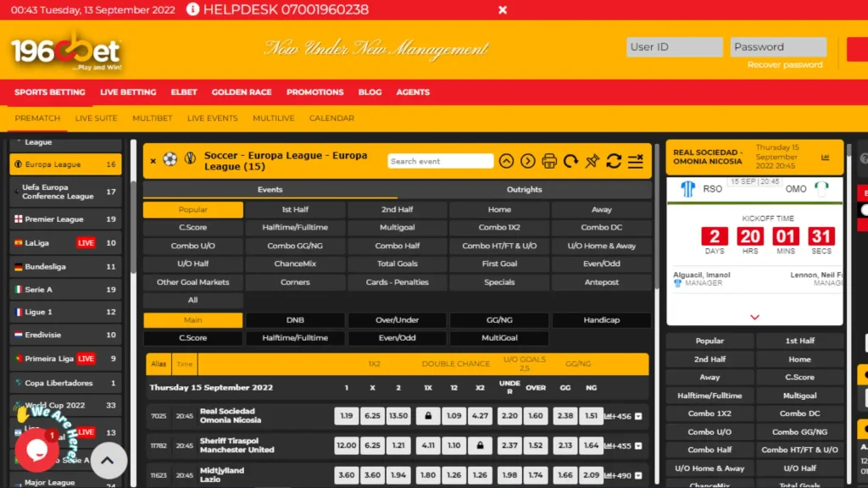Image resolution: width=868 pixels, height=488 pixels.
Task: Choose the Total Goals market filter
Action: tap(397, 264)
